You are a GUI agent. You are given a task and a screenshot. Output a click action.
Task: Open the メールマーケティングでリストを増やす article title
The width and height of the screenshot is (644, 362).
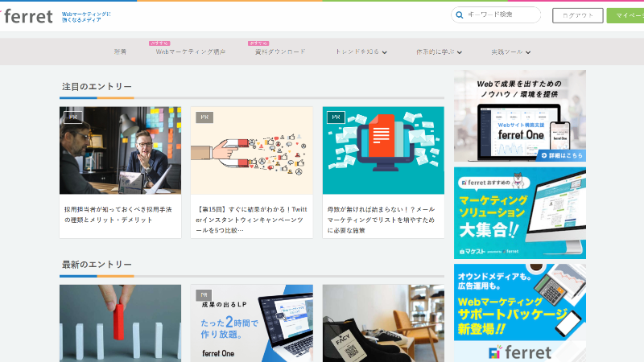(381, 220)
